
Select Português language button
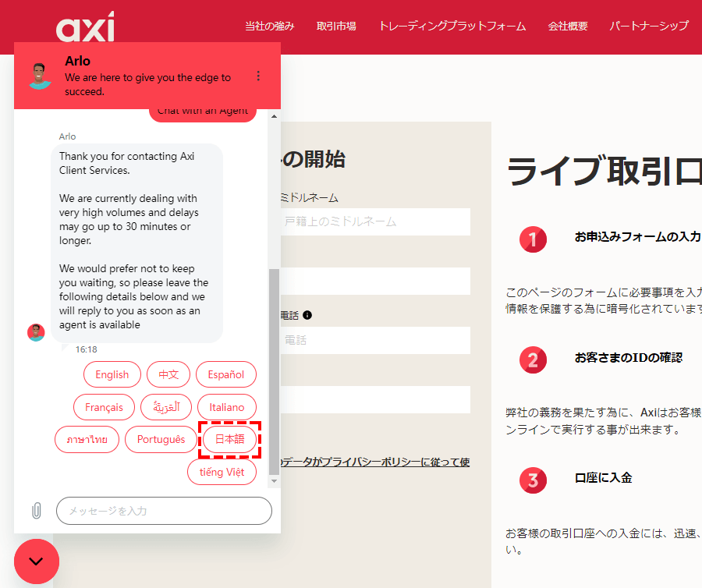tap(161, 439)
